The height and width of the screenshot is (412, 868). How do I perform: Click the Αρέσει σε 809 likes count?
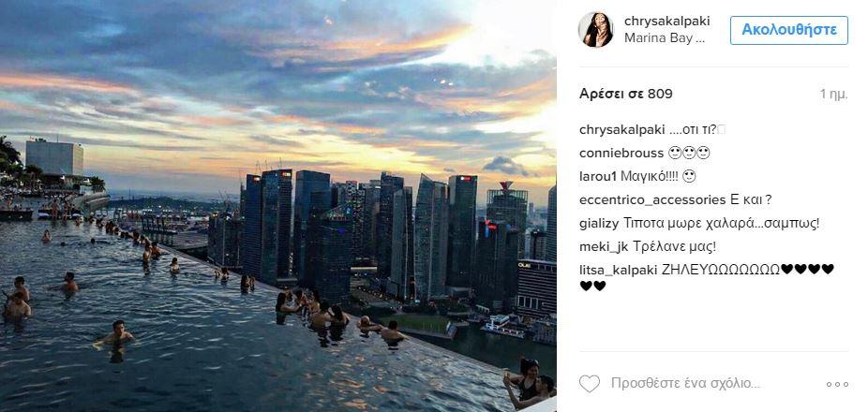626,94
